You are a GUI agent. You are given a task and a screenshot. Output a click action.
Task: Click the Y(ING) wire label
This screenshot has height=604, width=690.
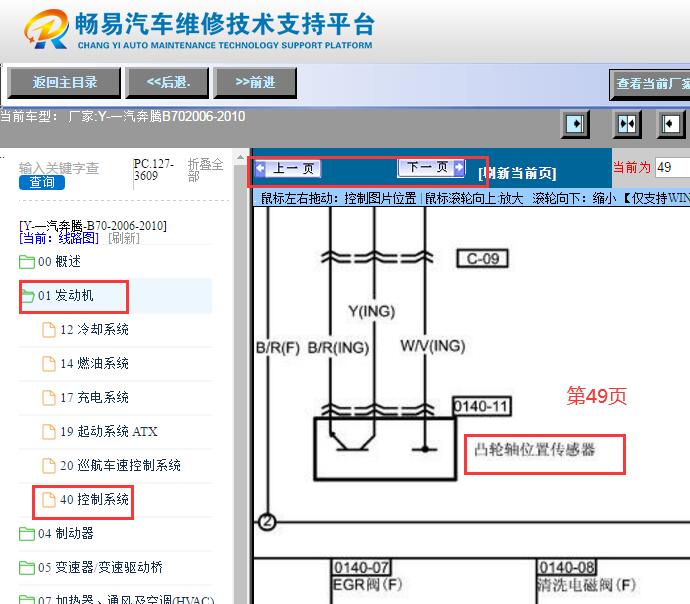pos(371,311)
